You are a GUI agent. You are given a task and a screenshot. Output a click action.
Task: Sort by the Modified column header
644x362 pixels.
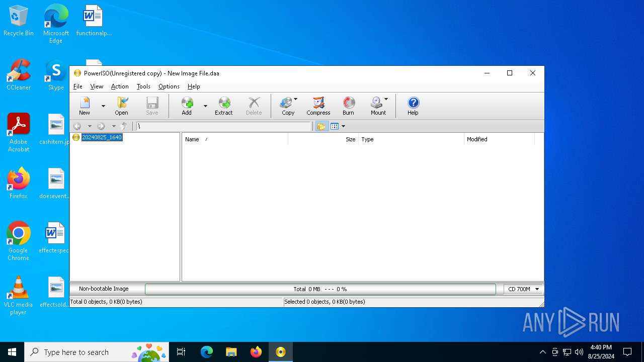tap(499, 139)
